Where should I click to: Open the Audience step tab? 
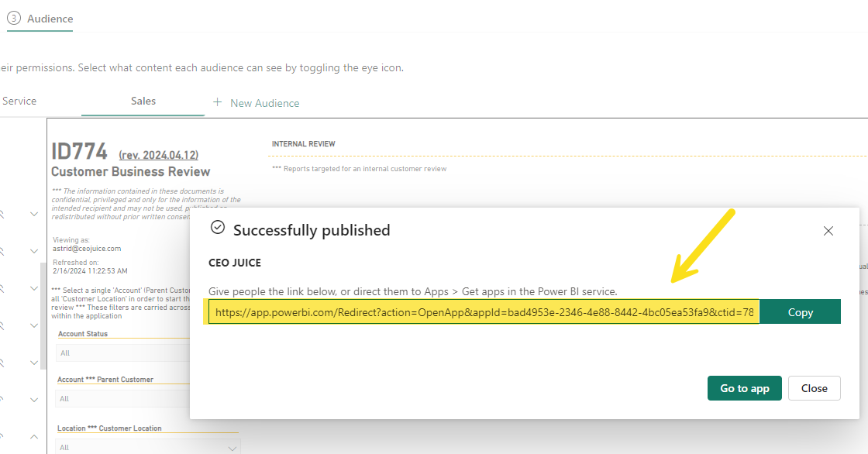[x=40, y=19]
